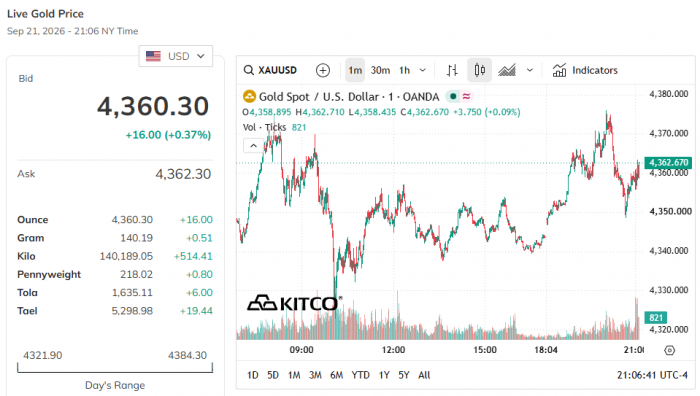Image resolution: width=700 pixels, height=396 pixels.
Task: Click the 09:00 time axis label
Action: coord(301,350)
